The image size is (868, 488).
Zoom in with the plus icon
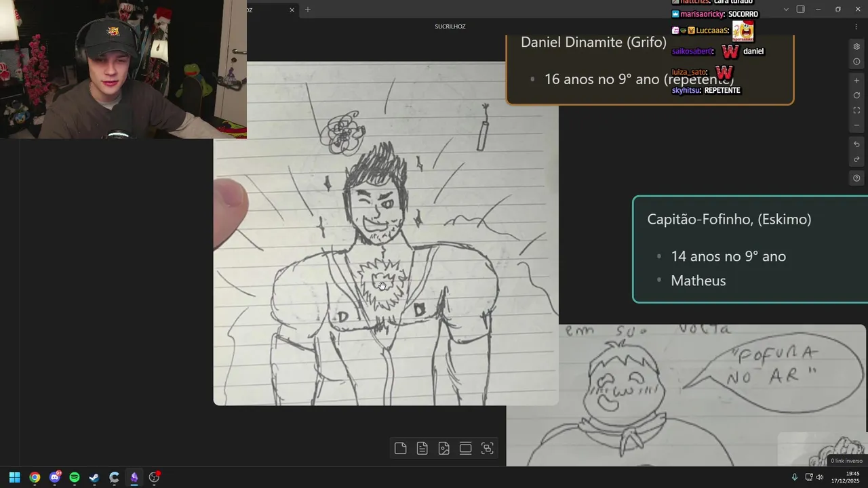point(856,81)
